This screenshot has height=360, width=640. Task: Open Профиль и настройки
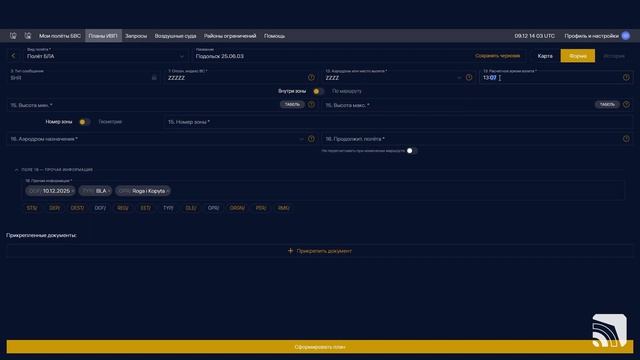coord(591,36)
